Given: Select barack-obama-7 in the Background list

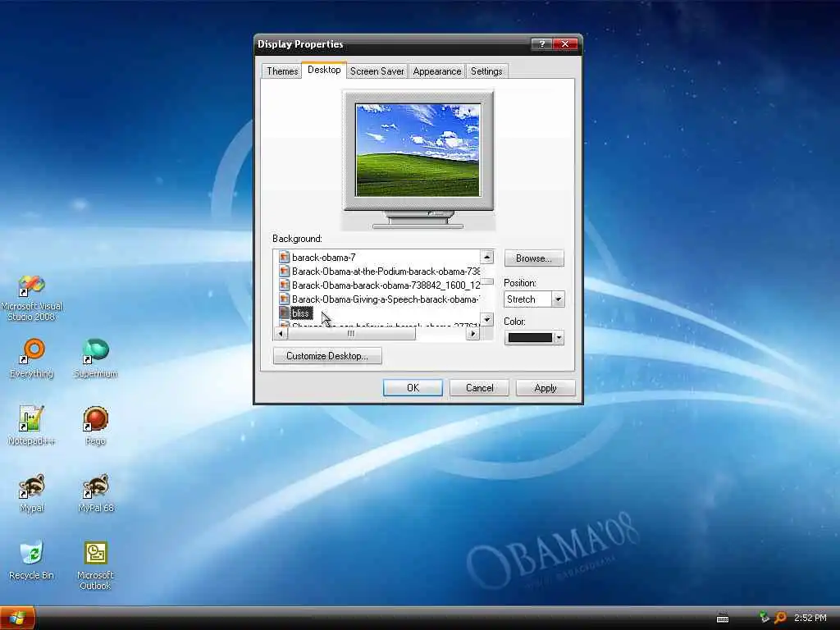Looking at the screenshot, I should point(323,257).
